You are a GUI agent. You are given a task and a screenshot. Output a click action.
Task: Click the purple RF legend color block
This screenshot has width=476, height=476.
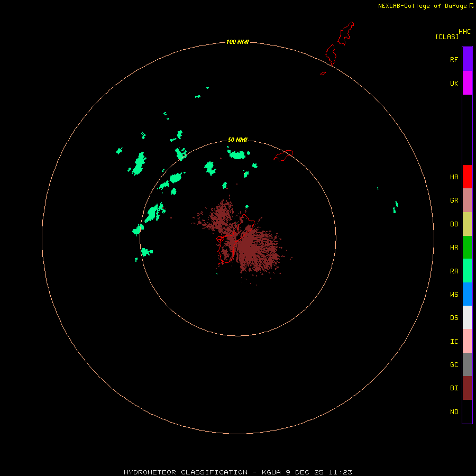coord(467,59)
